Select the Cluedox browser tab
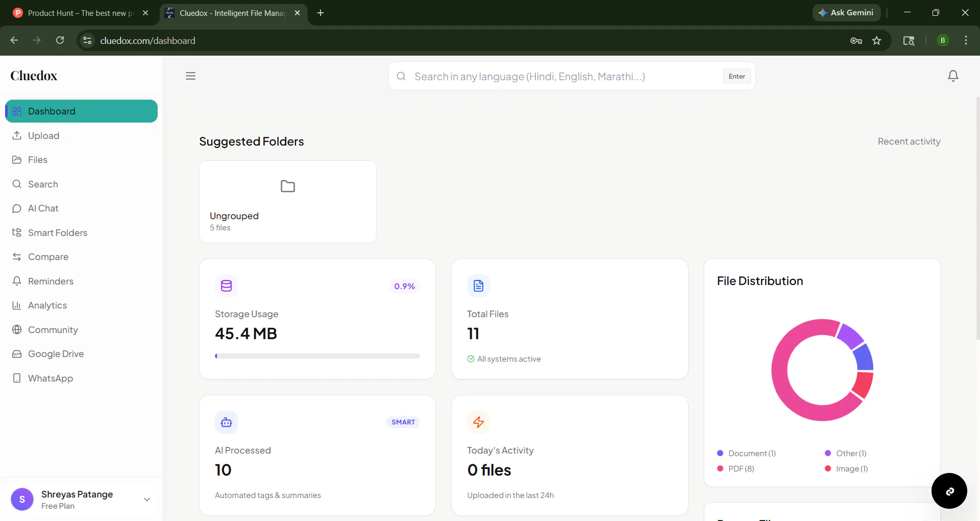980x521 pixels. pyautogui.click(x=233, y=13)
